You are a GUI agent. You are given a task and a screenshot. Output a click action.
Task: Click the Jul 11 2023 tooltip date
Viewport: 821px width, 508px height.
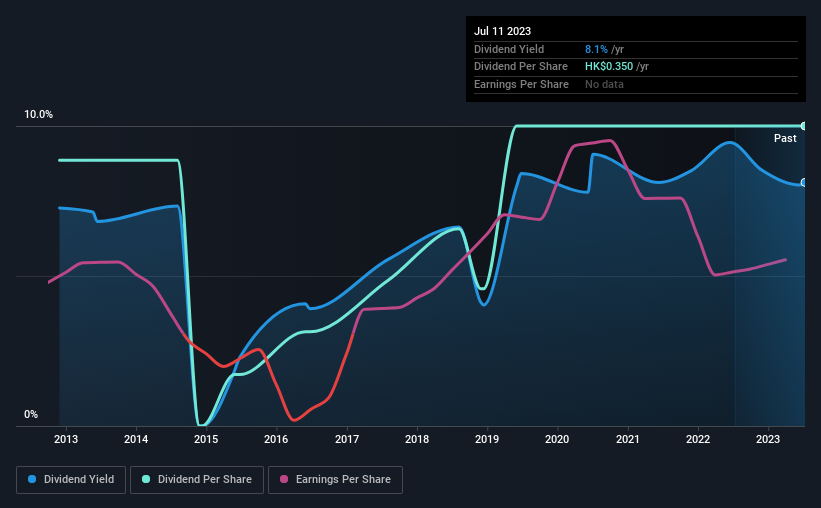point(503,31)
